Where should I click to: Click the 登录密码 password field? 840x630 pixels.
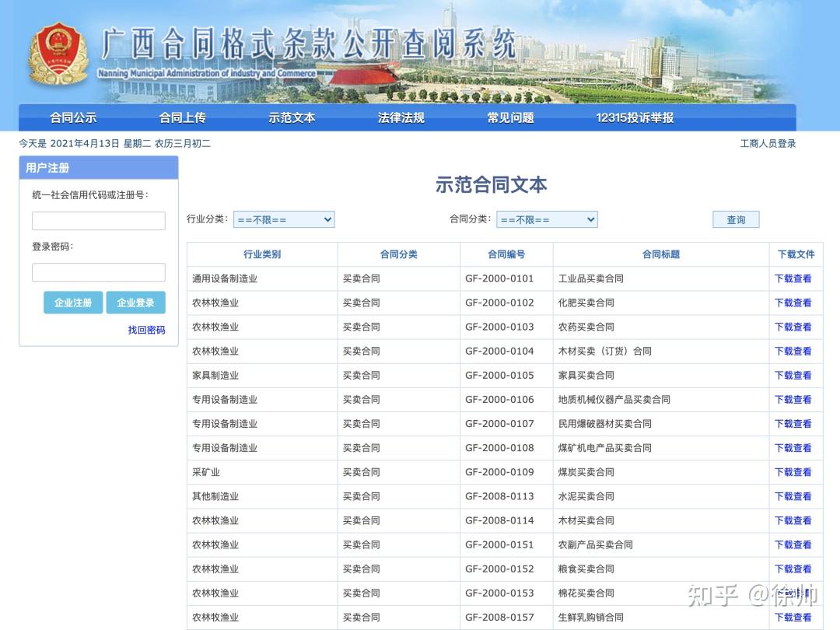pyautogui.click(x=98, y=271)
